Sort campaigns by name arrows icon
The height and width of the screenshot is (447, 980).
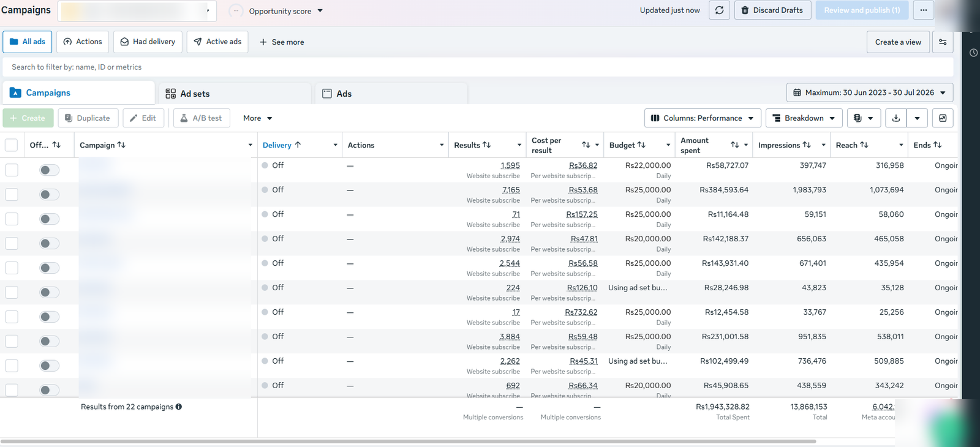[x=121, y=145]
